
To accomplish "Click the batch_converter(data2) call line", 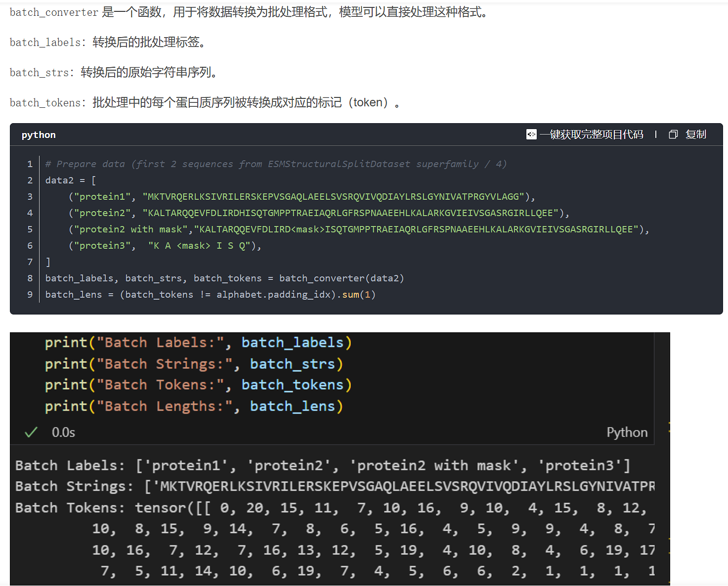I will point(224,278).
